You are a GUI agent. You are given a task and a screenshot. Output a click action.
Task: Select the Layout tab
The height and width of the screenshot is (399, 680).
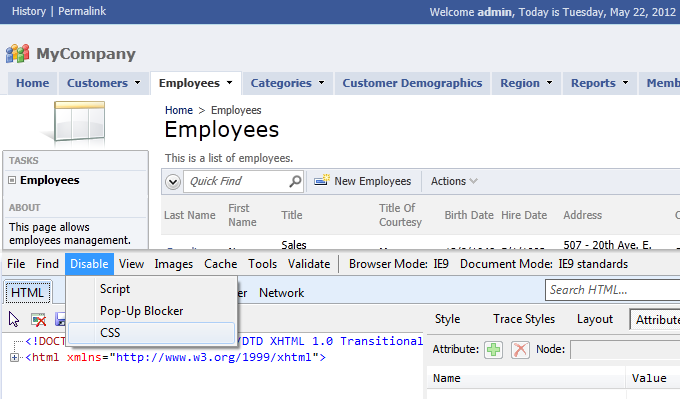595,319
